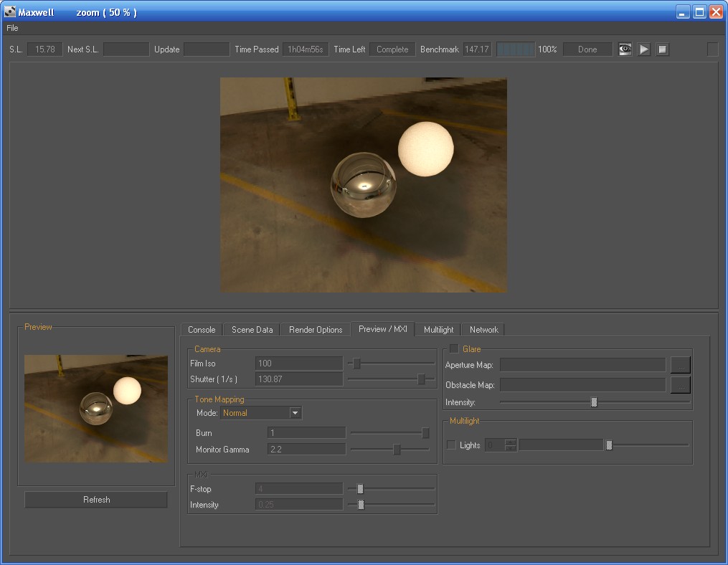Click the Refresh button
The width and height of the screenshot is (728, 565).
96,500
